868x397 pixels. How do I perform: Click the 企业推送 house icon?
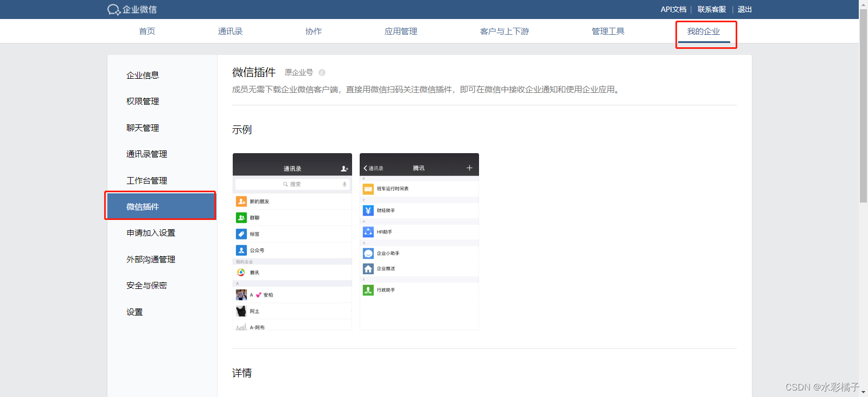tap(368, 269)
